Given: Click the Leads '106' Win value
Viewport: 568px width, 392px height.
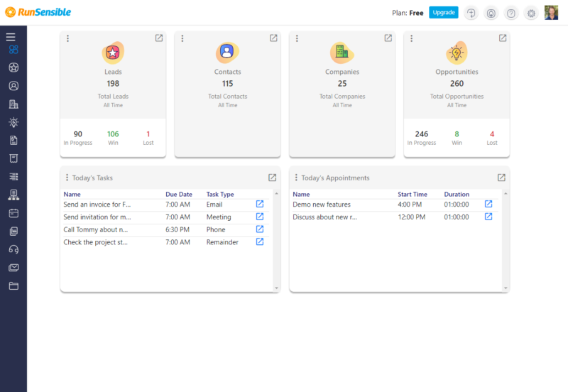Looking at the screenshot, I should (113, 134).
